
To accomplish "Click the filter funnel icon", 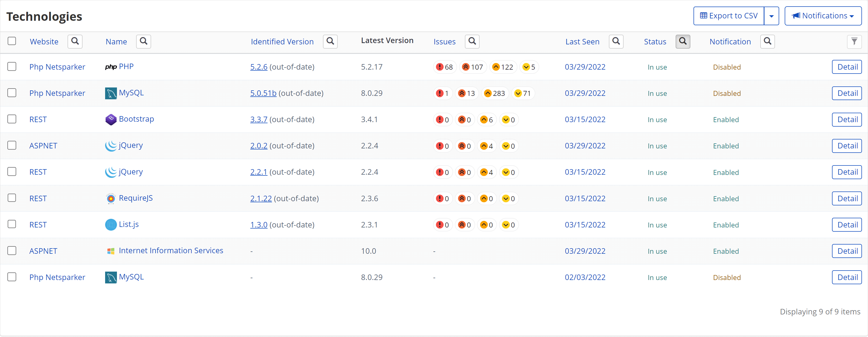I will pos(854,42).
